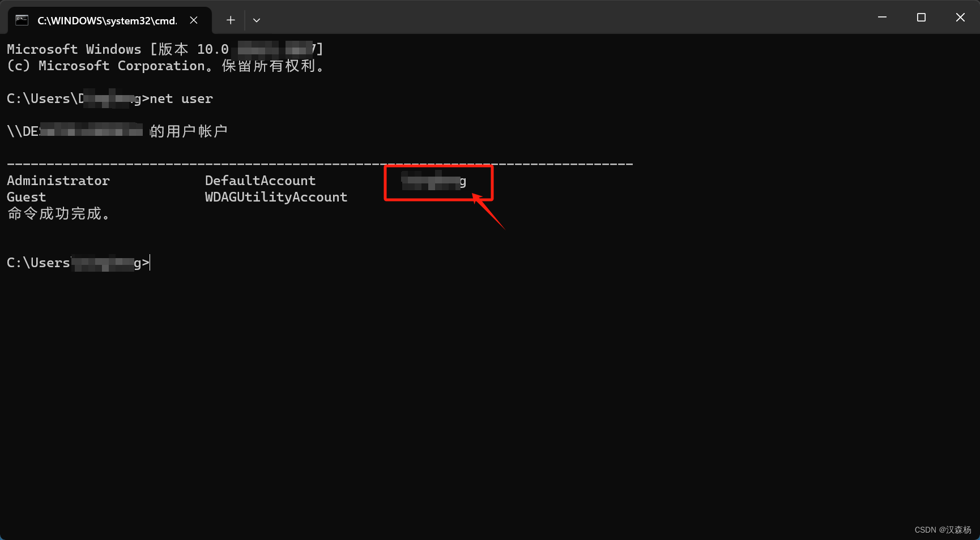
Task: Close the terminal window
Action: [960, 18]
